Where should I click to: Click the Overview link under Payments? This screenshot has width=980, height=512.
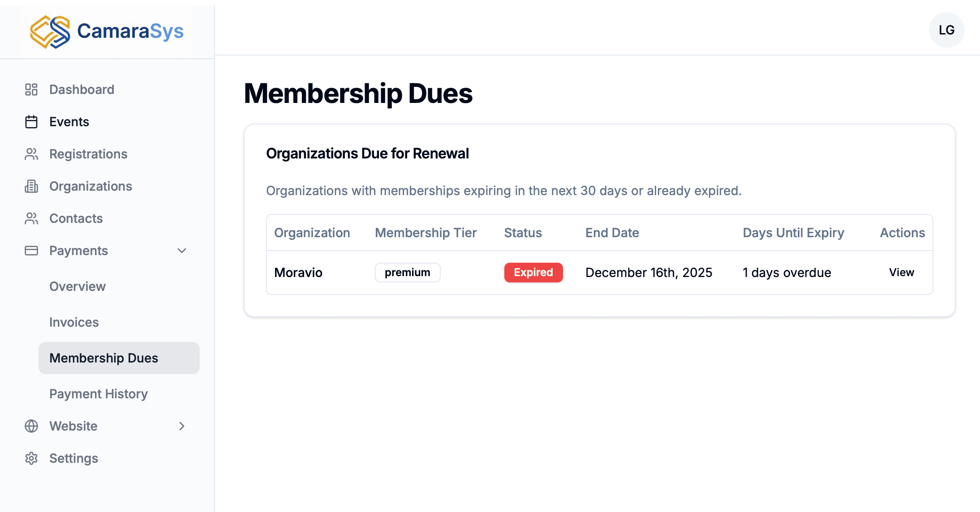77,286
